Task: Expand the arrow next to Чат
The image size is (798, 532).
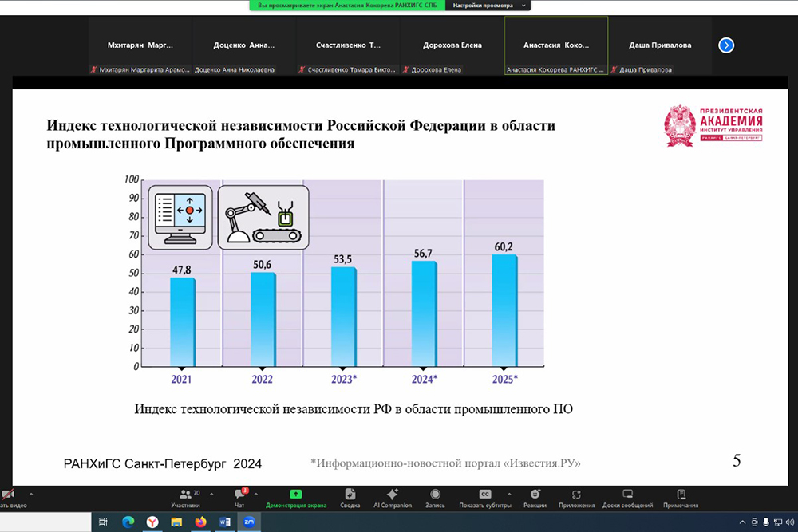Action: point(256,494)
